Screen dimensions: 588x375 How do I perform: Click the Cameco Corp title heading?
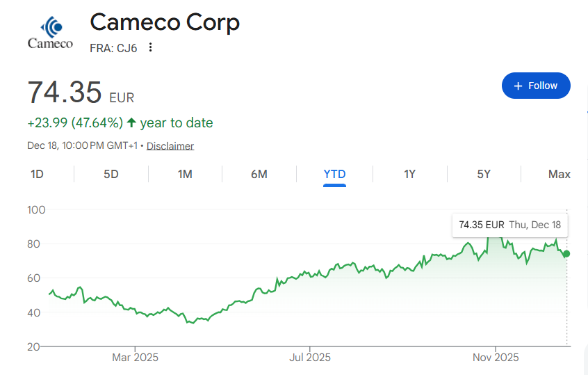pos(165,22)
